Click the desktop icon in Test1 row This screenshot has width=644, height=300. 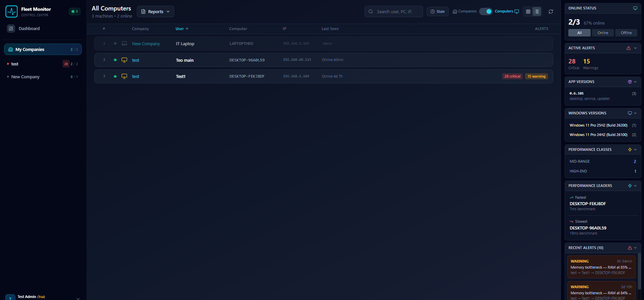tap(124, 76)
